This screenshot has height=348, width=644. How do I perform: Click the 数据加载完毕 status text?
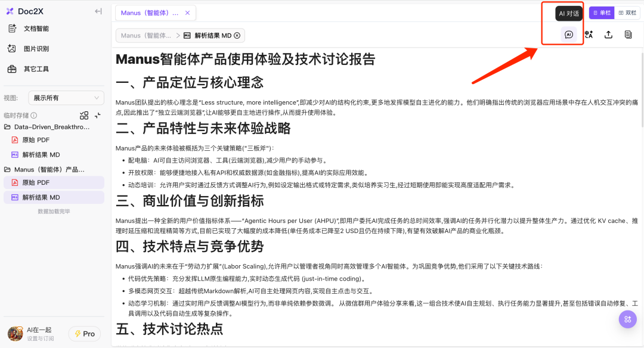(x=54, y=212)
